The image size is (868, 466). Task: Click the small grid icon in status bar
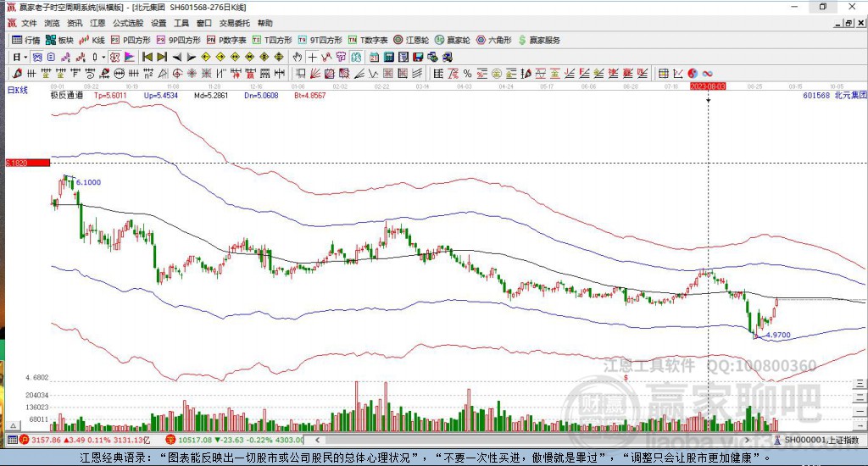[x=12, y=440]
